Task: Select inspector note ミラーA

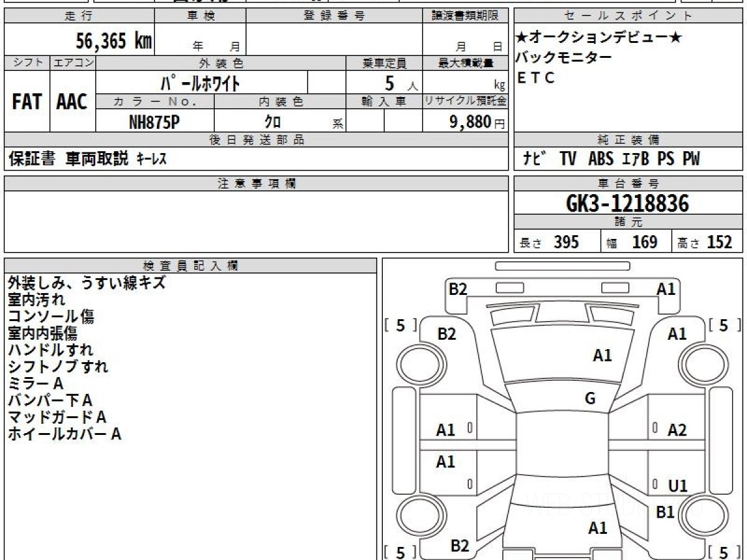Action: point(36,383)
